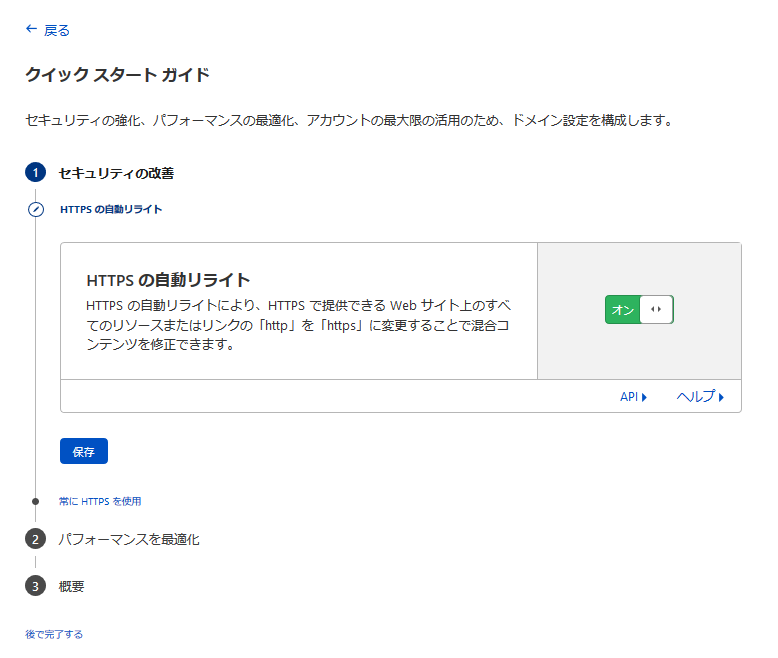Open the 常に HTTPS を使用 sub-step link
778x658 pixels.
(107, 501)
